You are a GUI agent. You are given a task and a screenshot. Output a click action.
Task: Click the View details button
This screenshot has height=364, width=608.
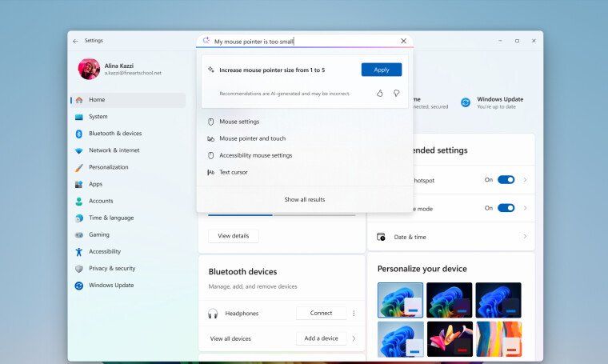coord(234,236)
